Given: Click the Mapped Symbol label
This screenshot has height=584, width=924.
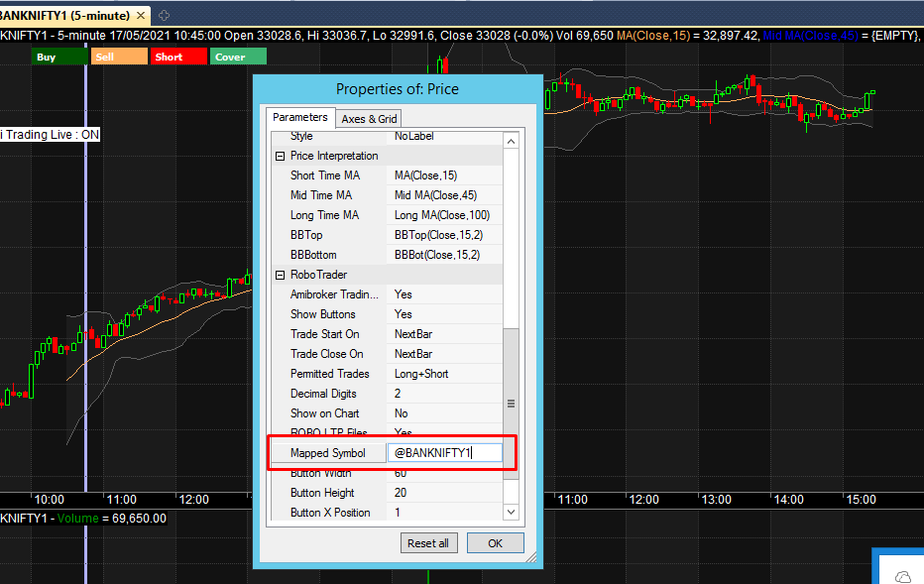Looking at the screenshot, I should [x=327, y=453].
